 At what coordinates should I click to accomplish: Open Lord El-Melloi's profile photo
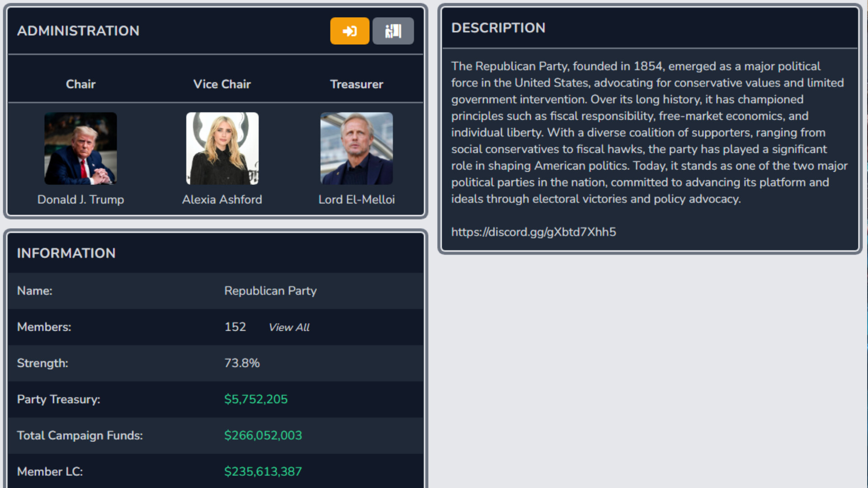click(356, 148)
